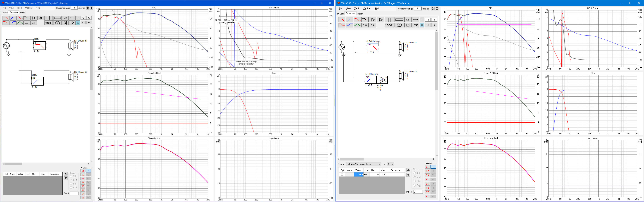This screenshot has width=644, height=202.
Task: Select variant S2 in right window
Action: click(427, 171)
